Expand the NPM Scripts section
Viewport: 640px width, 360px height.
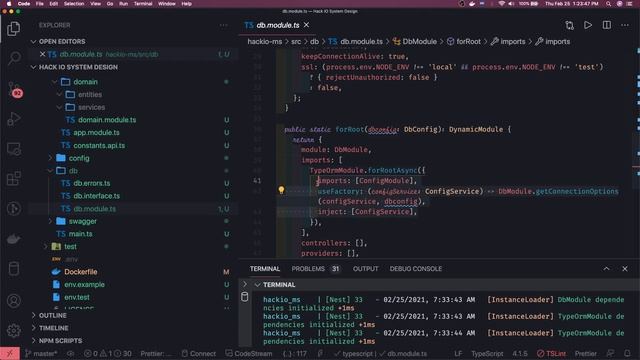(x=33, y=341)
